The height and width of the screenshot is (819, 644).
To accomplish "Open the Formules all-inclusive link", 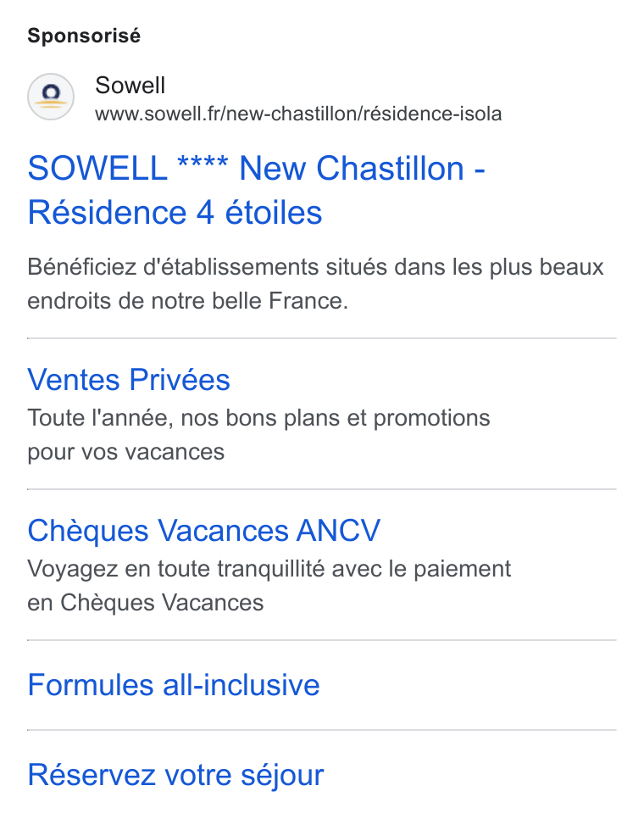I will (x=174, y=685).
